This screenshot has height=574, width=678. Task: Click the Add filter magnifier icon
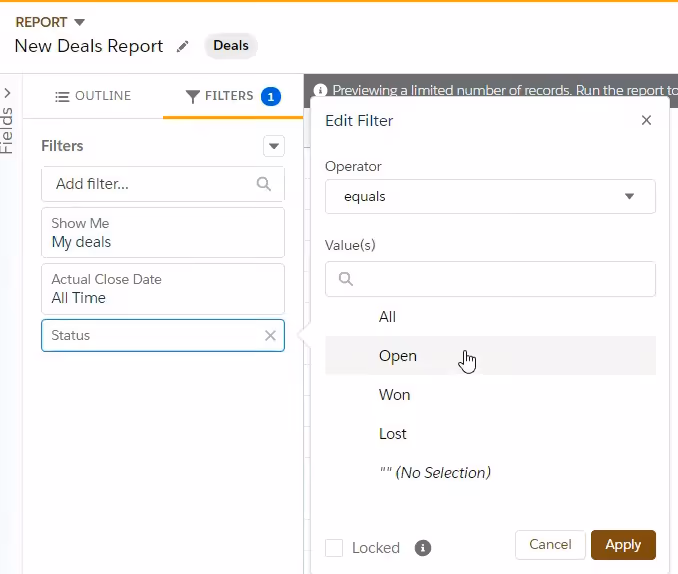pyautogui.click(x=264, y=184)
